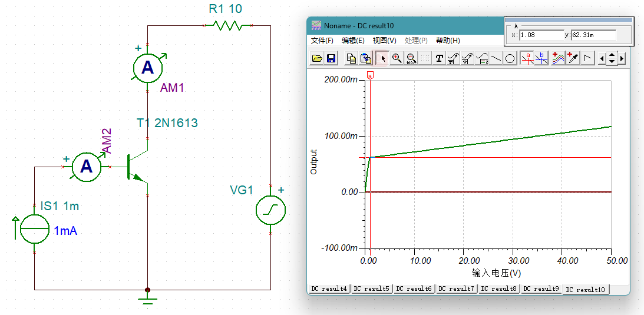Click the Open file folder icon
The width and height of the screenshot is (644, 315).
click(317, 58)
